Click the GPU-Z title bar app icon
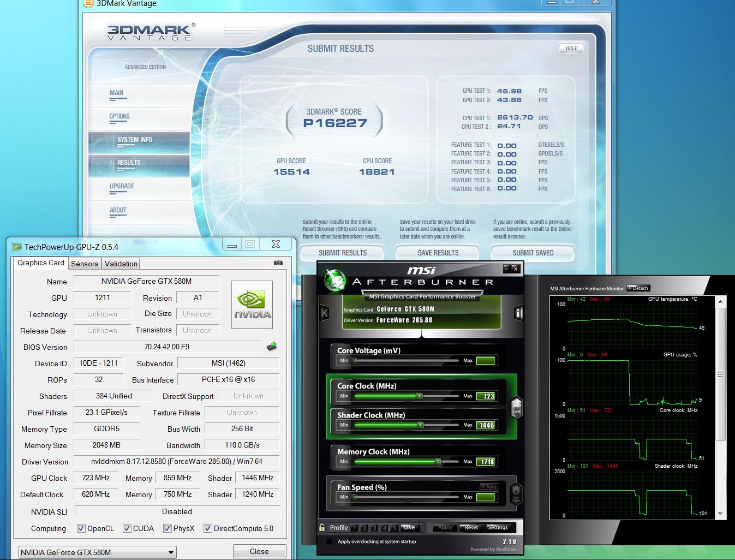 [16, 247]
